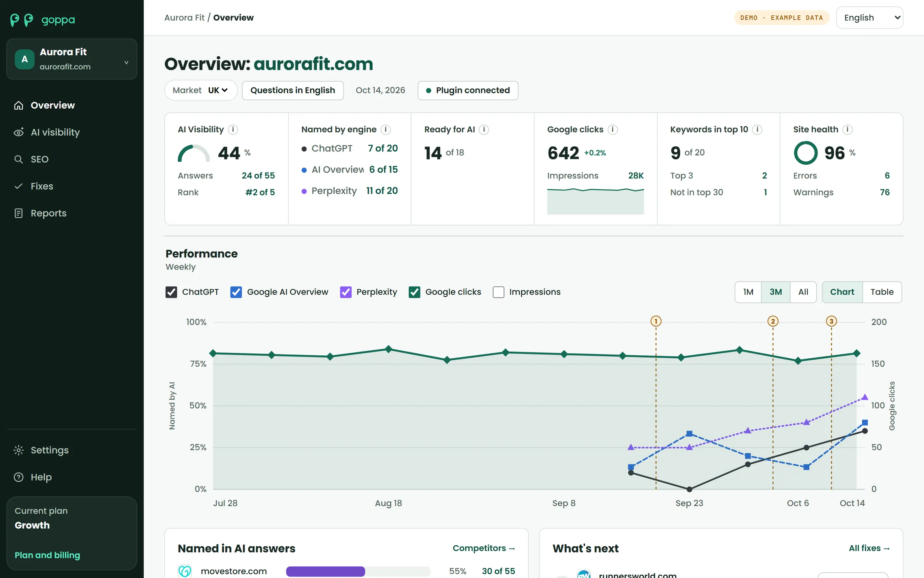Open info icon beside Named by engine

pos(385,129)
